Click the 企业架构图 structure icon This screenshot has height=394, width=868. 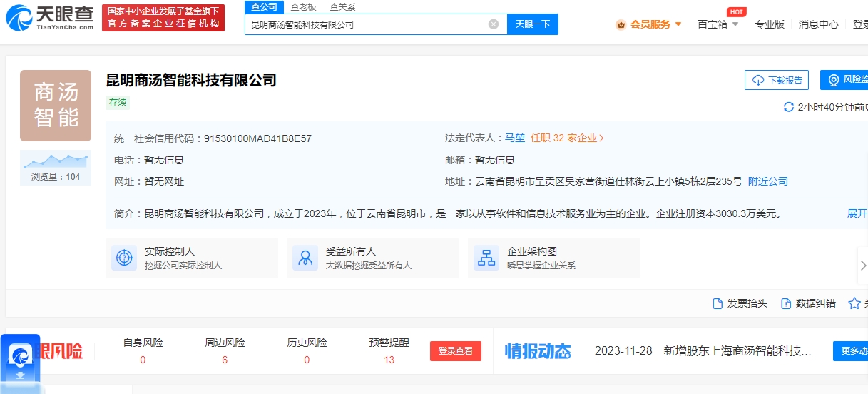tap(486, 258)
